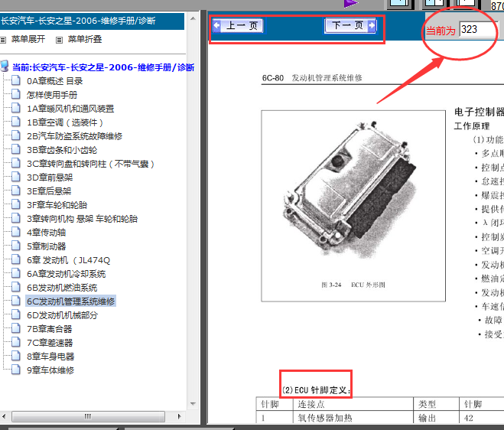The image size is (504, 430).
Task: Open chapter 4章传动轴
Action: click(x=47, y=233)
